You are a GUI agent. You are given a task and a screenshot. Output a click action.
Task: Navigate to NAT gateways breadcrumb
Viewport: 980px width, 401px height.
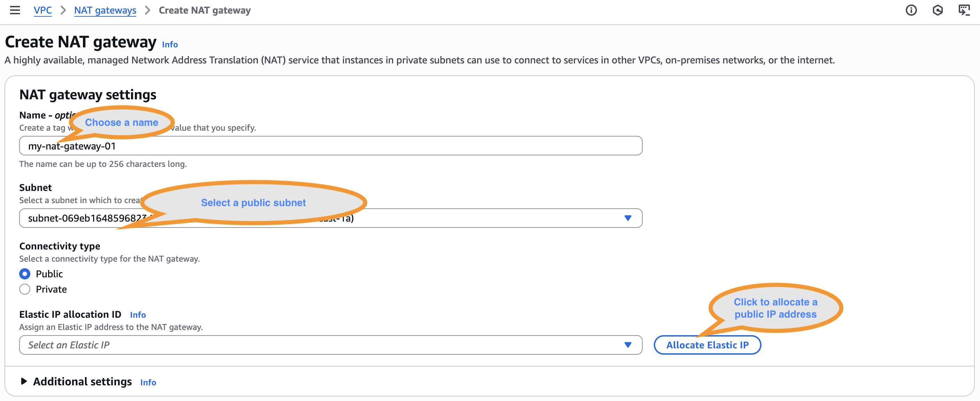coord(105,10)
